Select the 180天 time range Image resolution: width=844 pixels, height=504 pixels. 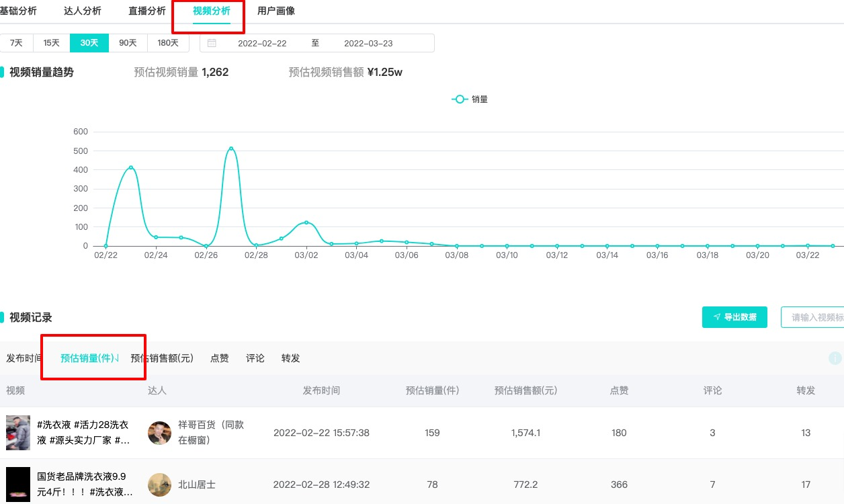tap(168, 42)
